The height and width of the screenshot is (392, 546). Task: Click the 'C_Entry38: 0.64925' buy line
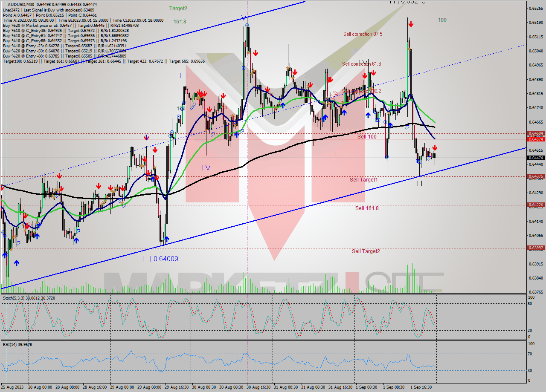point(66,30)
